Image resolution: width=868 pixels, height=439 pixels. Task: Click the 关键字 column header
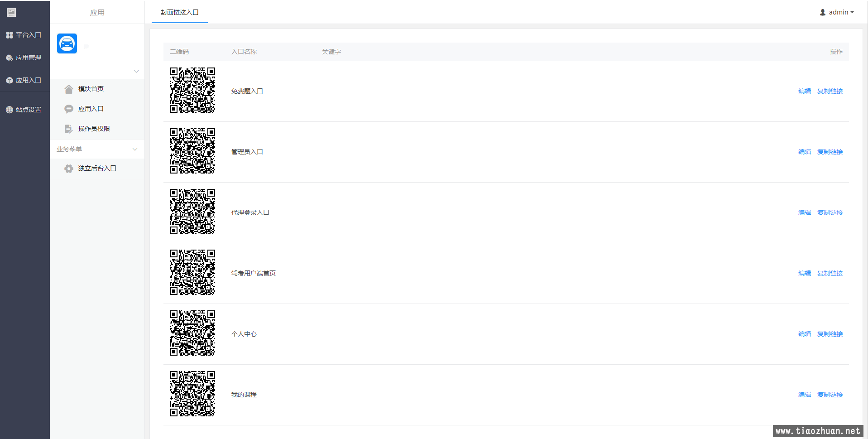(x=331, y=52)
